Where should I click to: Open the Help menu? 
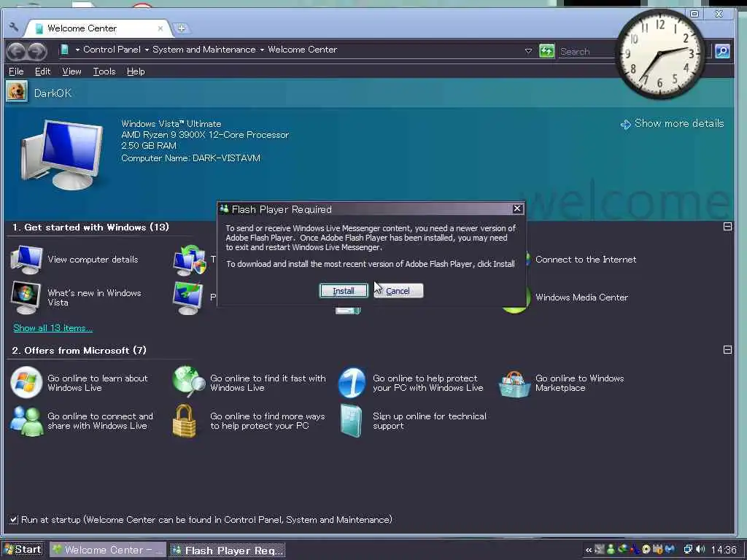tap(136, 71)
